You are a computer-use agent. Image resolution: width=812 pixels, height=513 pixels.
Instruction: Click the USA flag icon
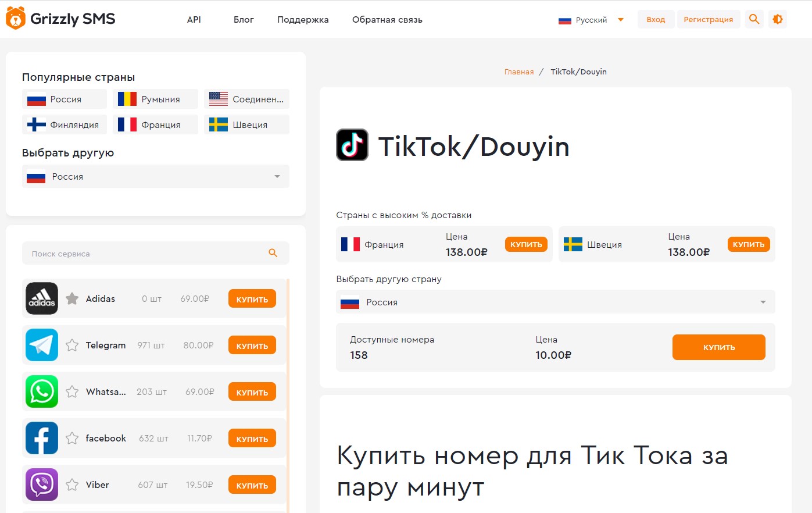point(219,99)
